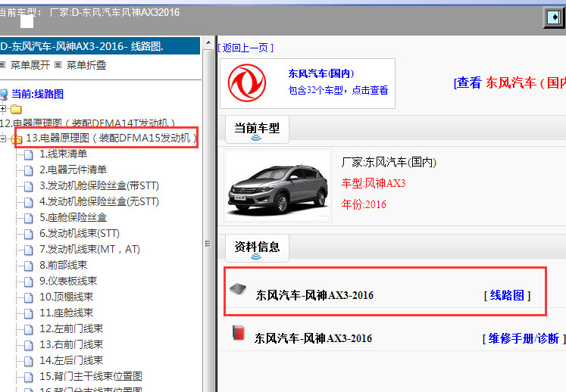Image resolution: width=566 pixels, height=392 pixels.
Task: Open 4.发动机舱保险丝盒(无STT)
Action: pyautogui.click(x=99, y=201)
